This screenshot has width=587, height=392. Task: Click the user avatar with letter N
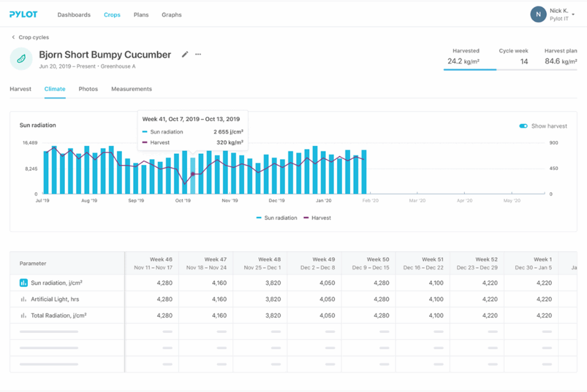tap(538, 14)
